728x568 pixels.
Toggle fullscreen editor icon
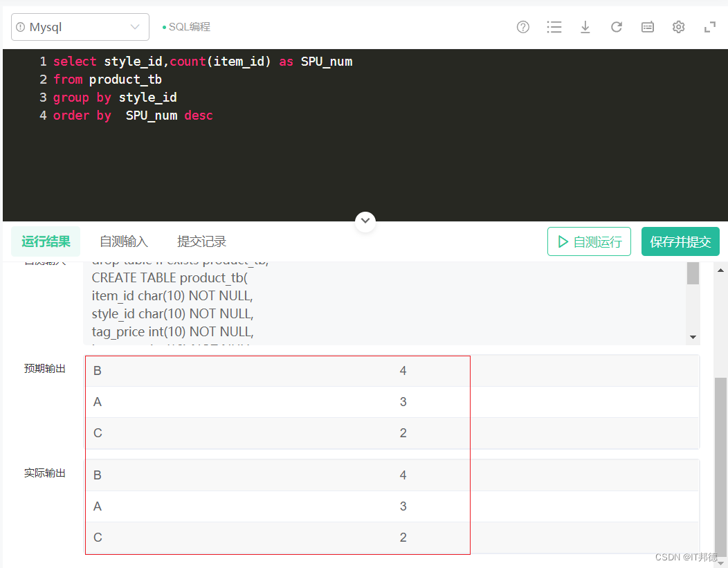pyautogui.click(x=709, y=28)
